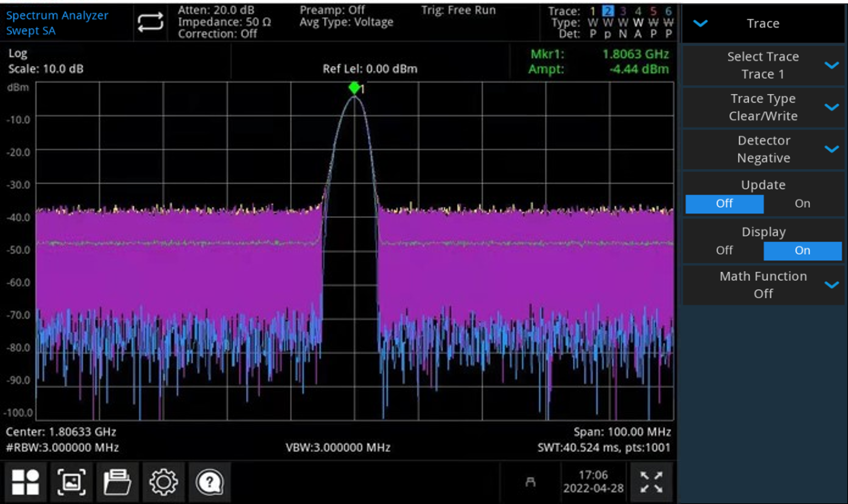Click the Ref Lel 0.00 dBm level
The width and height of the screenshot is (848, 504).
(370, 69)
